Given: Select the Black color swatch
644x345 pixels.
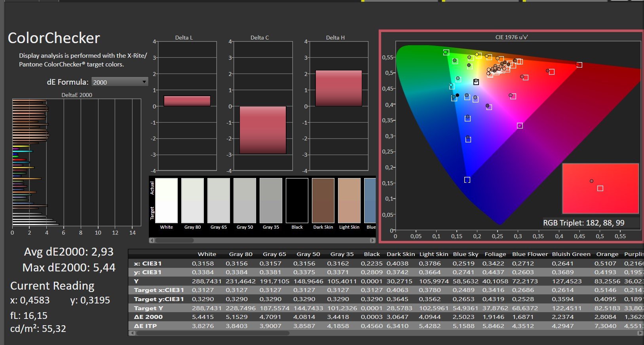Looking at the screenshot, I should coord(297,201).
